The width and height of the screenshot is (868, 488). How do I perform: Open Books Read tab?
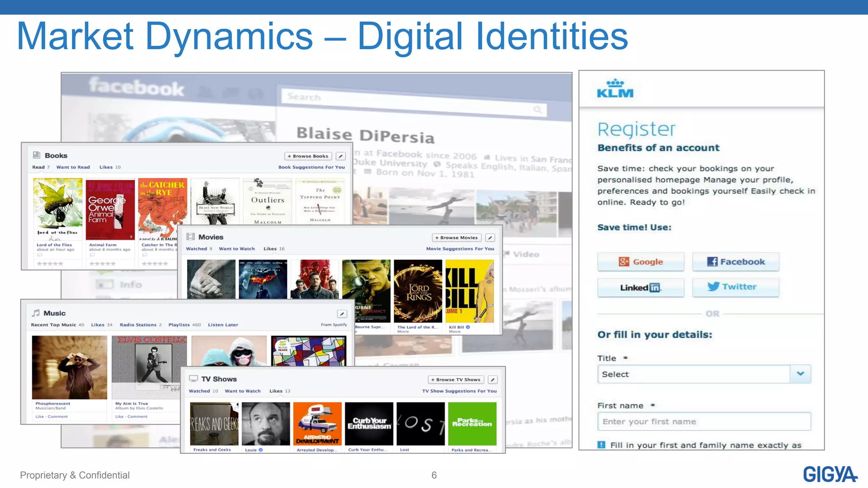click(41, 167)
